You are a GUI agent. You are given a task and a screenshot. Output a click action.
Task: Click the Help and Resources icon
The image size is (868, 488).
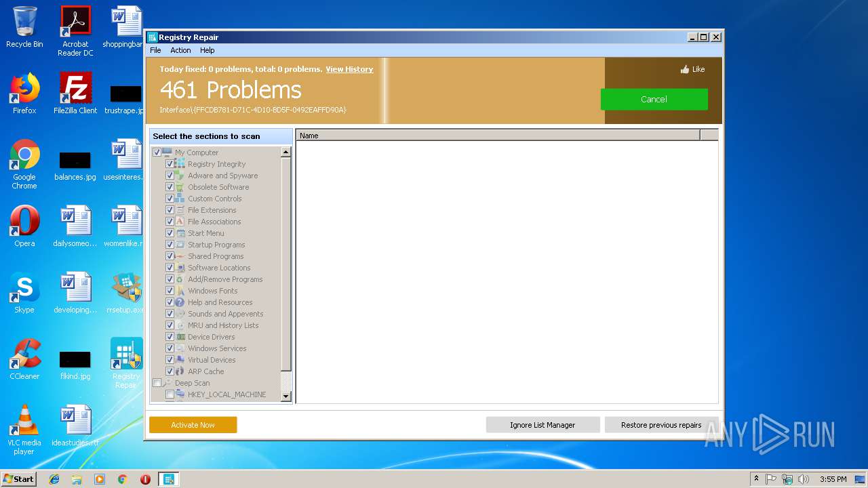(x=180, y=302)
